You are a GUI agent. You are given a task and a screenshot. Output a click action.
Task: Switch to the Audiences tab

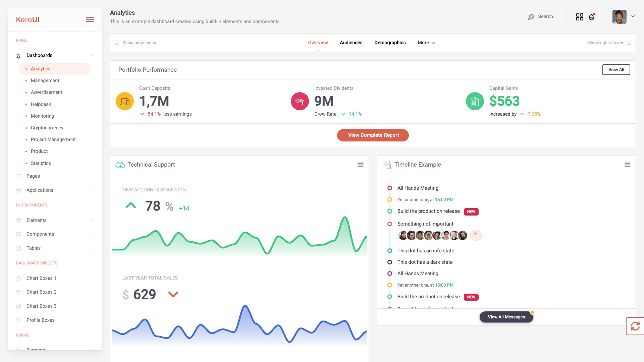[351, 43]
